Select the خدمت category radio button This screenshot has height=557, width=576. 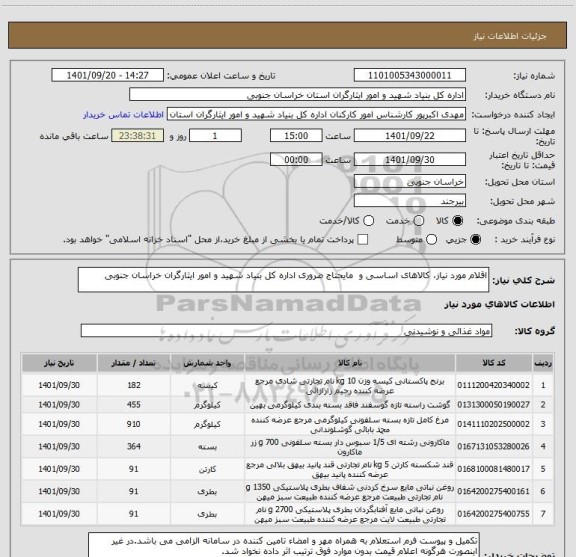pos(419,221)
